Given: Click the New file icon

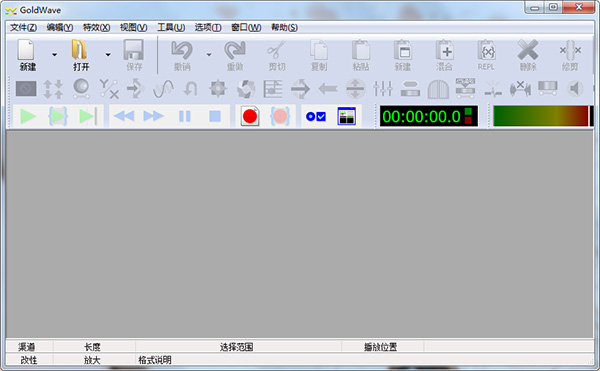Looking at the screenshot, I should [x=27, y=50].
